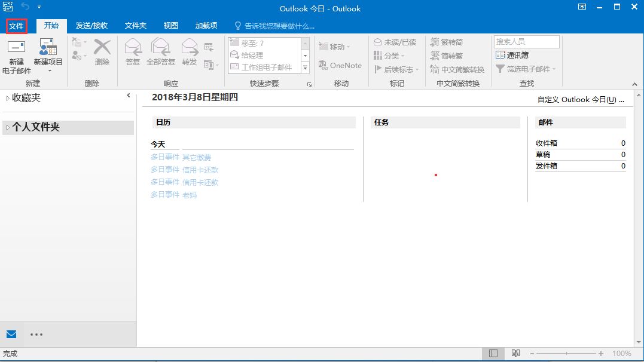Select the 工作组电子邮件 quick step
The image size is (644, 362).
tap(264, 67)
